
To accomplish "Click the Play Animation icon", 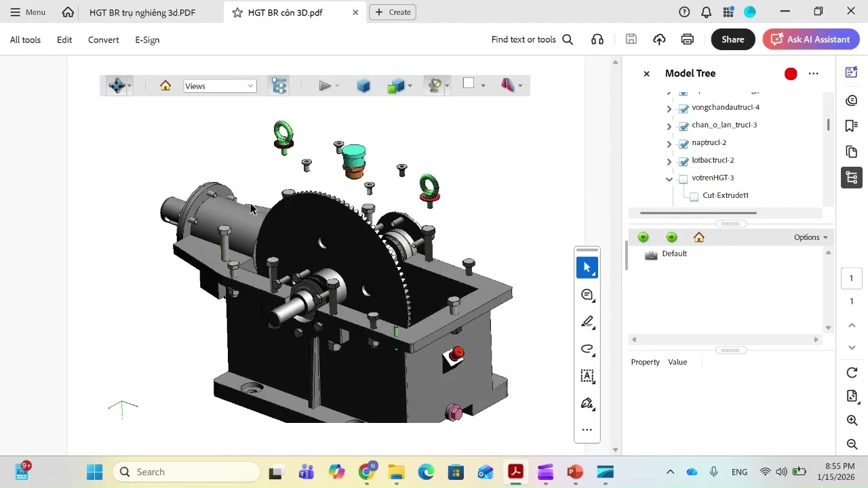I will 325,85.
